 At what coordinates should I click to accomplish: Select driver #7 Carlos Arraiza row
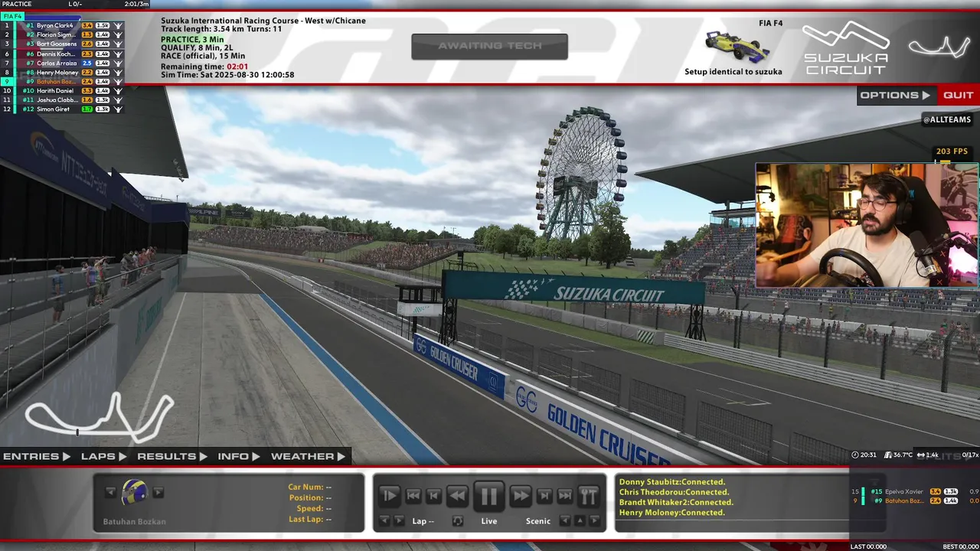coord(62,63)
